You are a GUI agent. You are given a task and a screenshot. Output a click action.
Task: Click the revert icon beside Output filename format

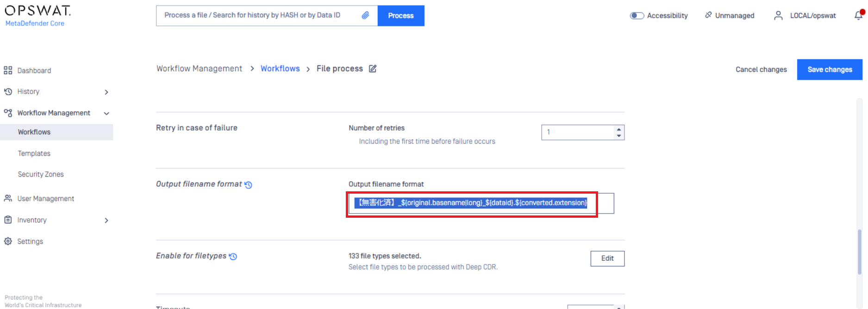point(249,184)
